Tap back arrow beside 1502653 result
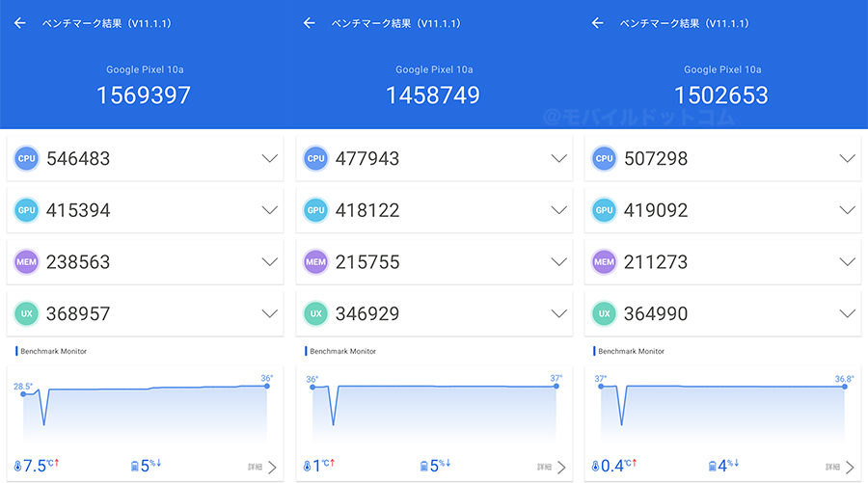This screenshot has width=868, height=483. click(597, 23)
